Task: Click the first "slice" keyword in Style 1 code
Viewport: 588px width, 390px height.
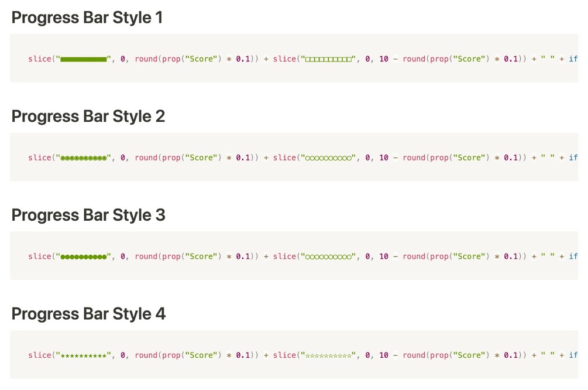Action: tap(39, 59)
